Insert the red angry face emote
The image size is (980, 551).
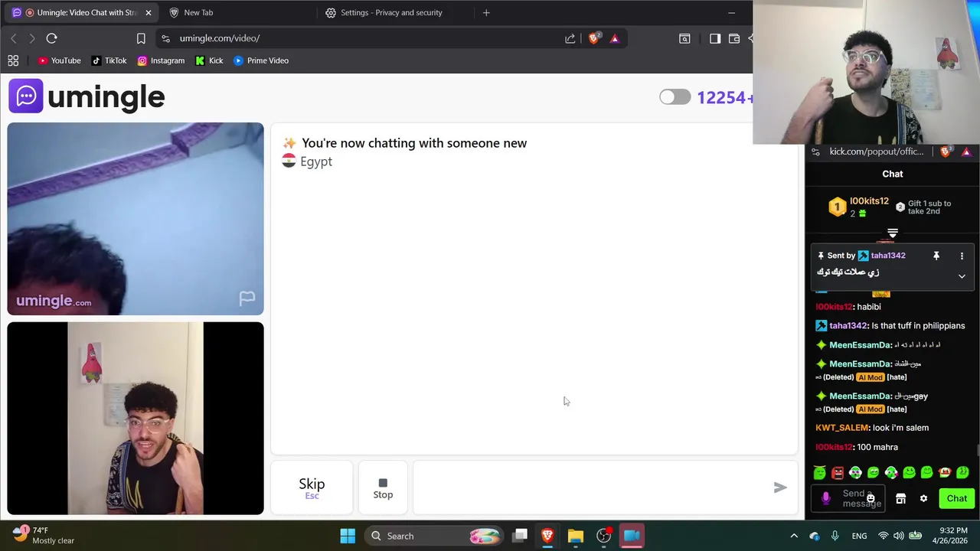(838, 473)
